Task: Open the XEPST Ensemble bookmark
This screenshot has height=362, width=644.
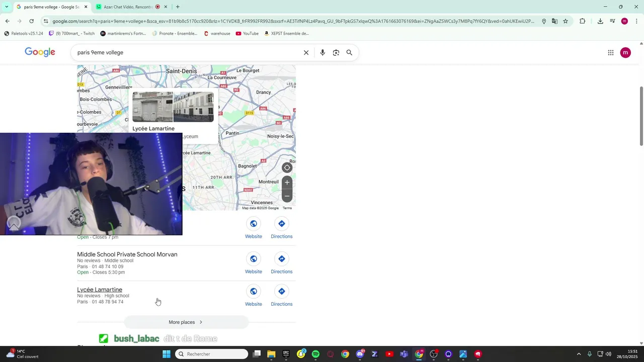Action: click(x=287, y=34)
